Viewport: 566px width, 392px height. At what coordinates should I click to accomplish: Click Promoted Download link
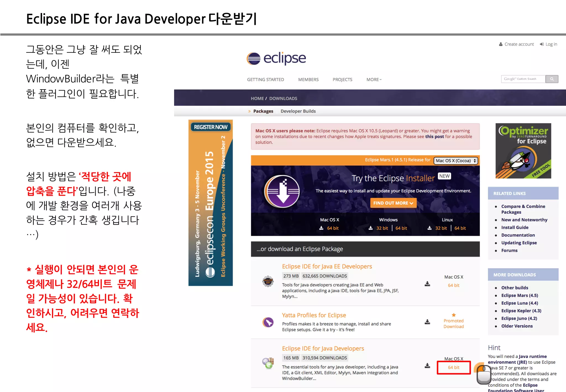click(454, 323)
